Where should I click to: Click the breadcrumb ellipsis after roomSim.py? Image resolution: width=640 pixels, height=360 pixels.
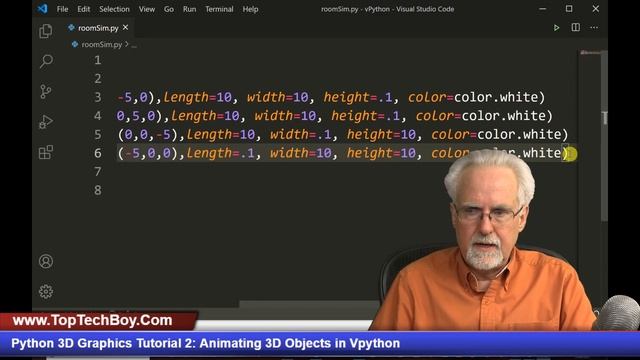[134, 45]
